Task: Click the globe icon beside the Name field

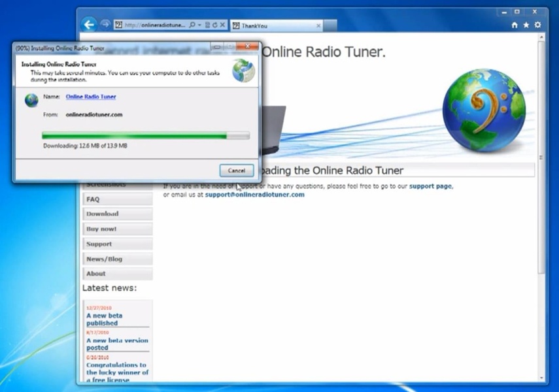Action: (31, 100)
